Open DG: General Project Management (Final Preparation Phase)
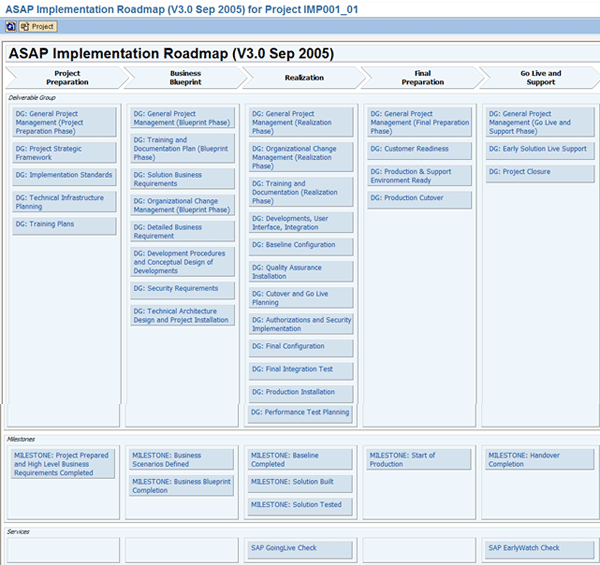600x565 pixels. (419, 122)
